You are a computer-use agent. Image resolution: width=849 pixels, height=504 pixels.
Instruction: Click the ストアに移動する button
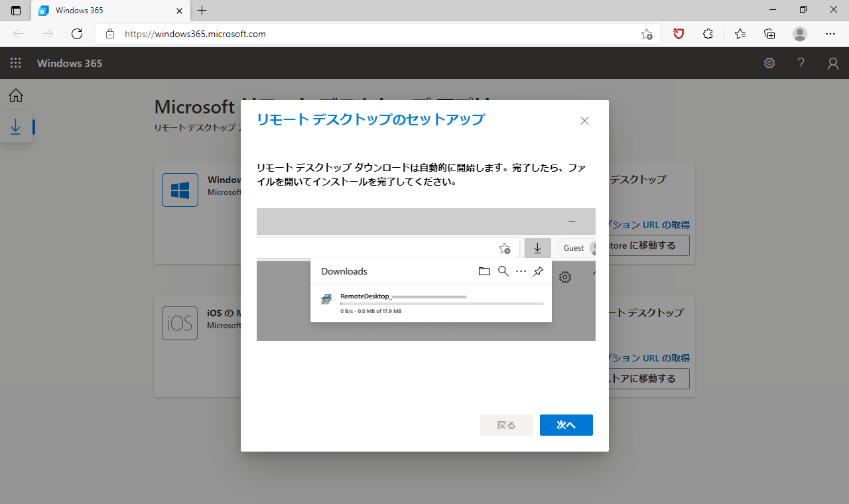tap(649, 379)
